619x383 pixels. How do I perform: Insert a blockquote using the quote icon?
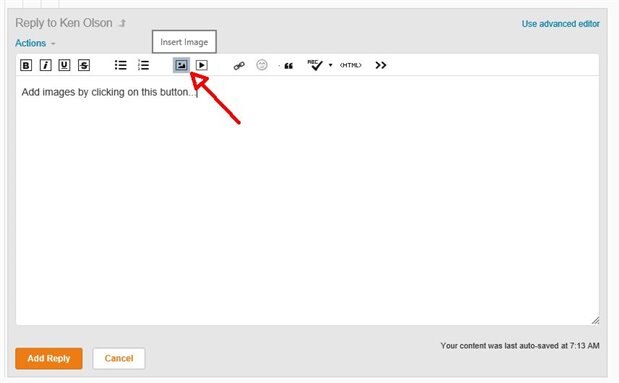289,66
